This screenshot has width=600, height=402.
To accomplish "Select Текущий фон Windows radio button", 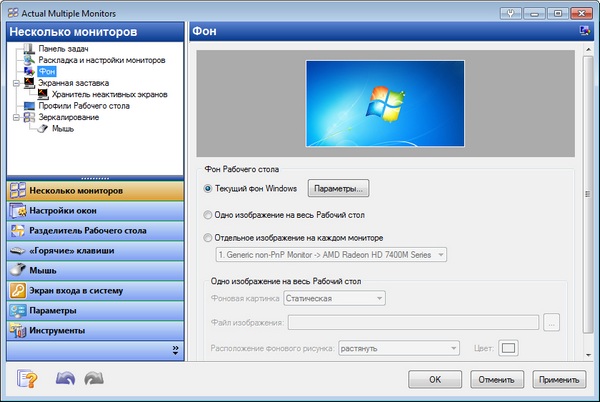I will point(208,188).
